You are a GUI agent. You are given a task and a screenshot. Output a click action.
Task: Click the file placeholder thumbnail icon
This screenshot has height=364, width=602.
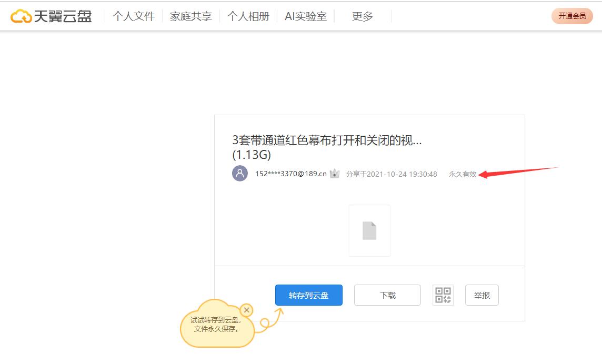click(369, 230)
